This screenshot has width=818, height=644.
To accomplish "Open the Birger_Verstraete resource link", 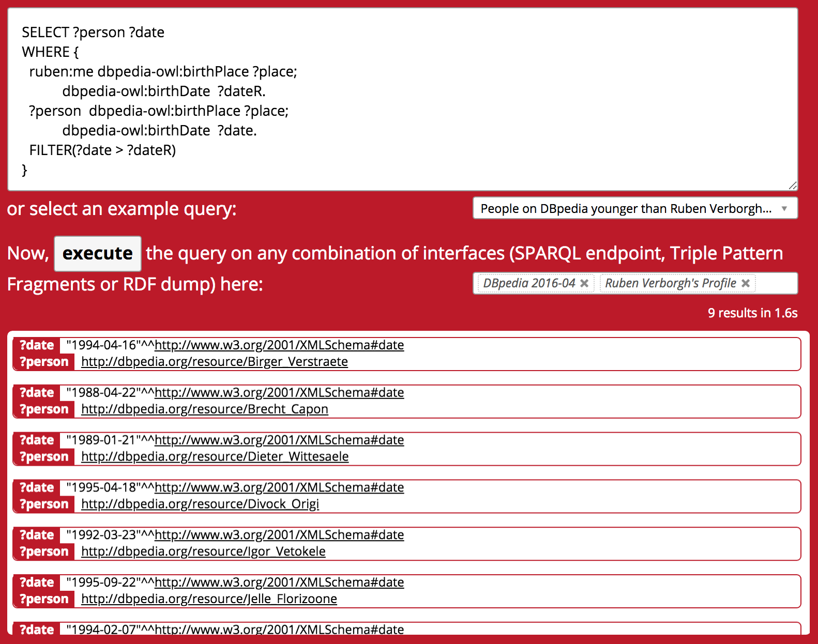I will tap(215, 361).
